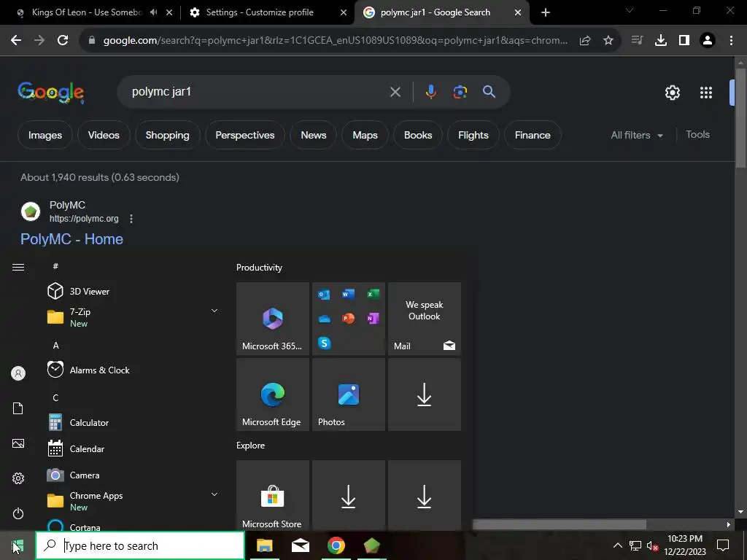747x560 pixels.
Task: Filter results by Images
Action: coord(45,135)
